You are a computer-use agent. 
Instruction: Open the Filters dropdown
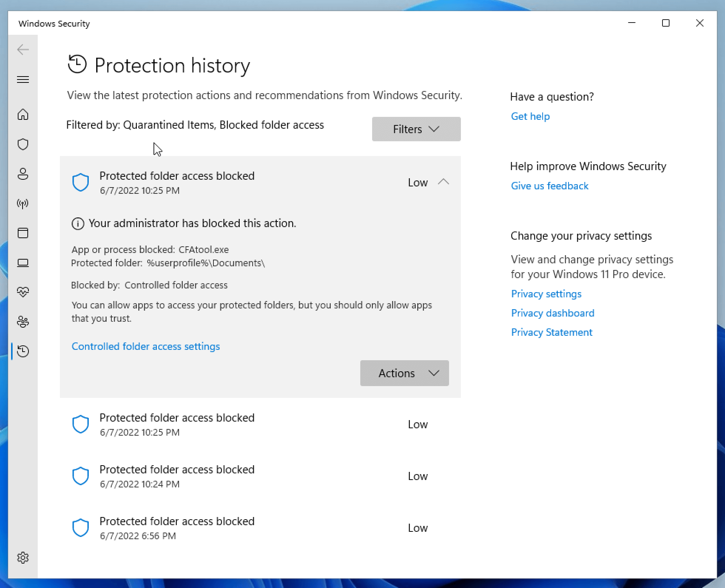click(416, 129)
